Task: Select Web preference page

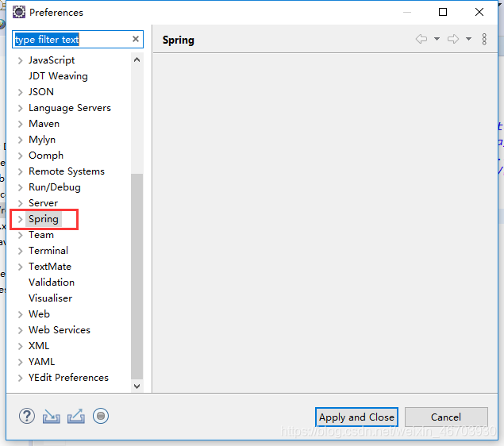Action: [x=39, y=314]
